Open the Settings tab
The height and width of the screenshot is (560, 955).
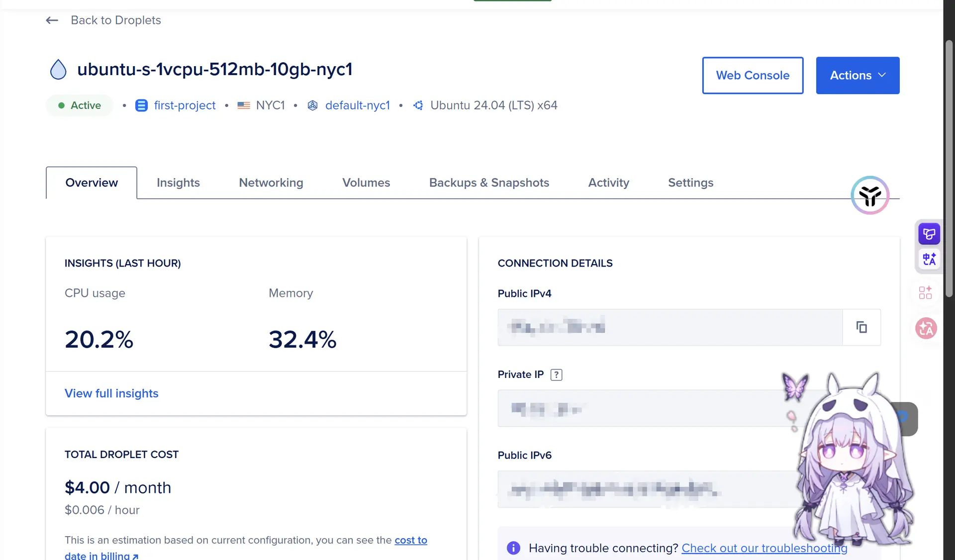click(690, 183)
